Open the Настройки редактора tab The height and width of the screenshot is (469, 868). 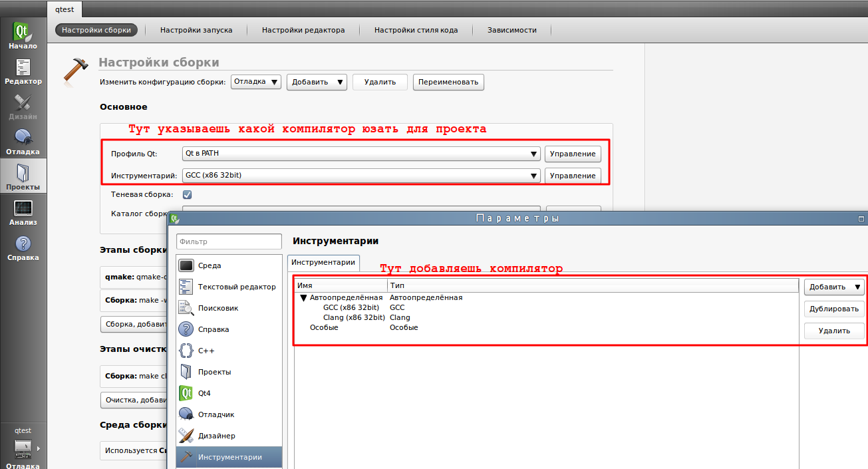[303, 30]
